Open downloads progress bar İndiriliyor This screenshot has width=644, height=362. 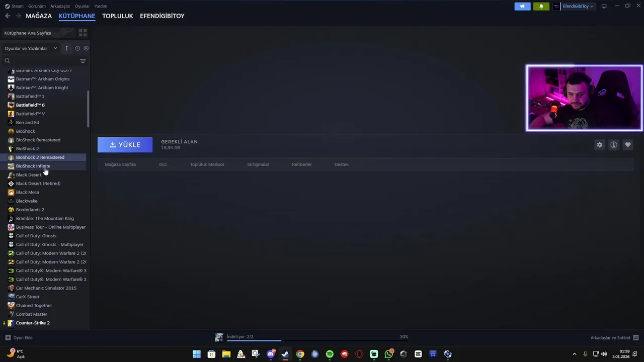pos(311,337)
